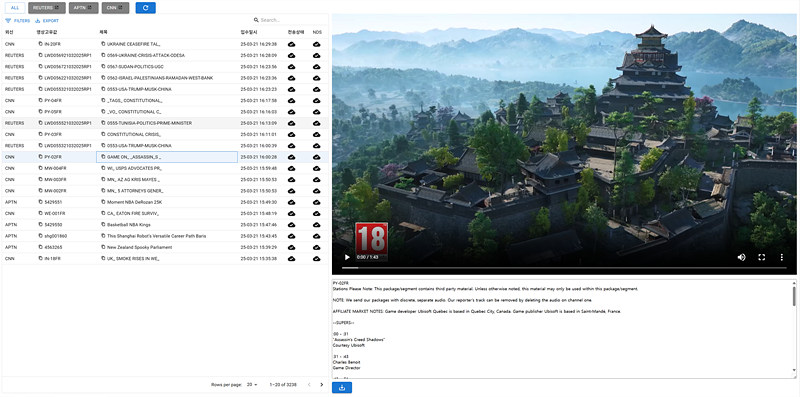This screenshot has width=800, height=397.
Task: Click the EXPORT button above the table
Action: click(47, 21)
